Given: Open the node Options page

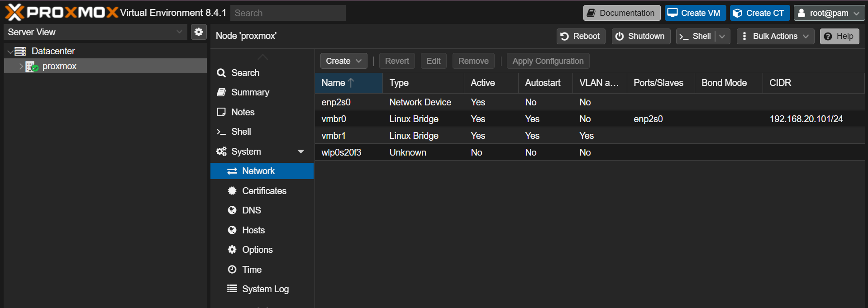Looking at the screenshot, I should [x=257, y=250].
